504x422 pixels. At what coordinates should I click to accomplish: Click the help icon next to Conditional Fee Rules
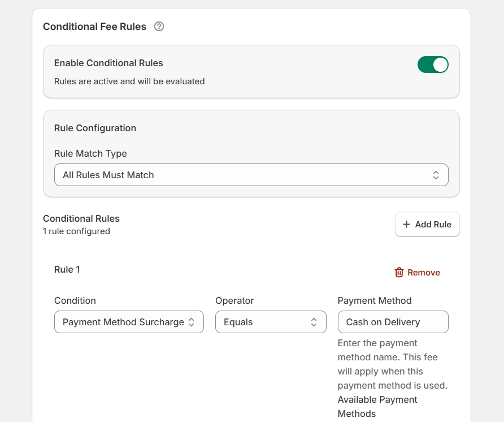click(159, 26)
